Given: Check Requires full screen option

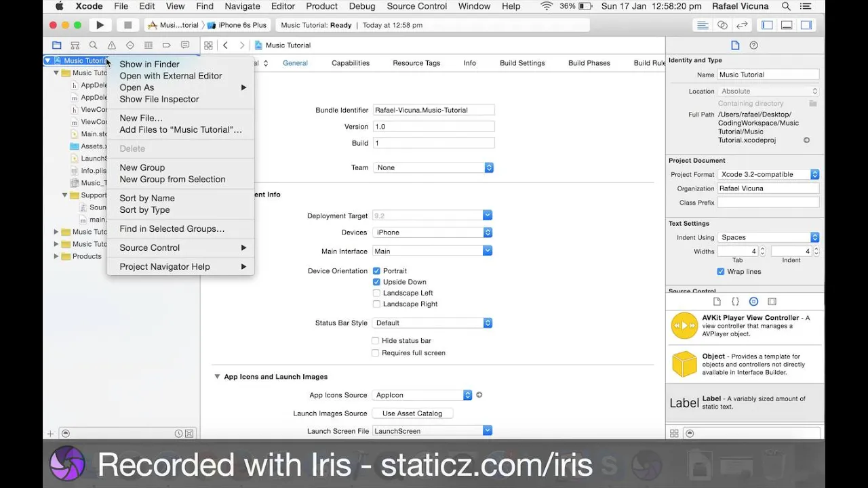Looking at the screenshot, I should point(376,353).
